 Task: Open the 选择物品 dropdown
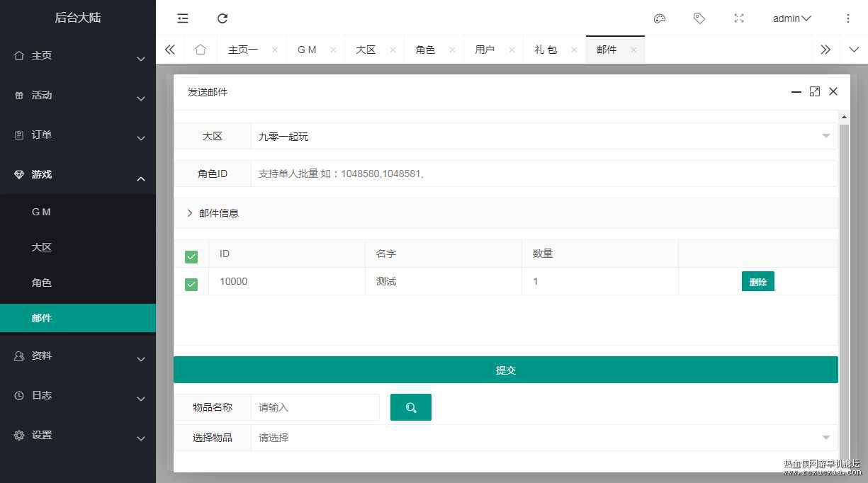(544, 438)
